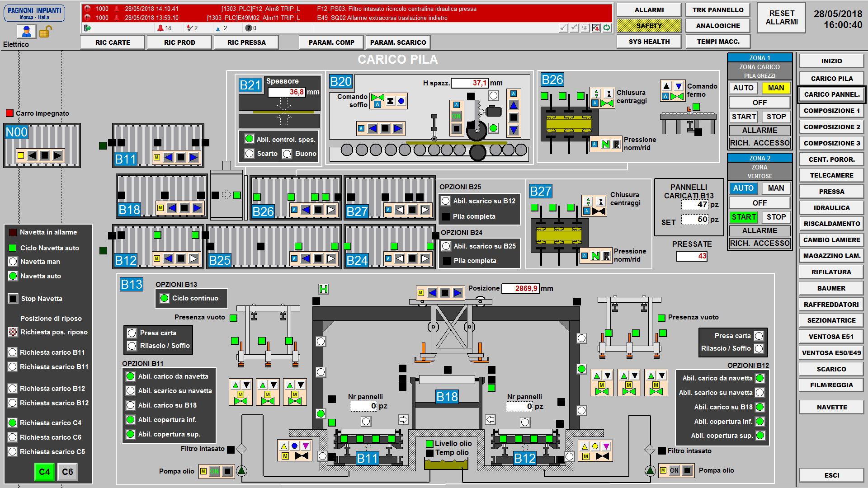Click B26 Chiusura centraggi valve icon
The height and width of the screenshot is (488, 868).
coord(608,103)
